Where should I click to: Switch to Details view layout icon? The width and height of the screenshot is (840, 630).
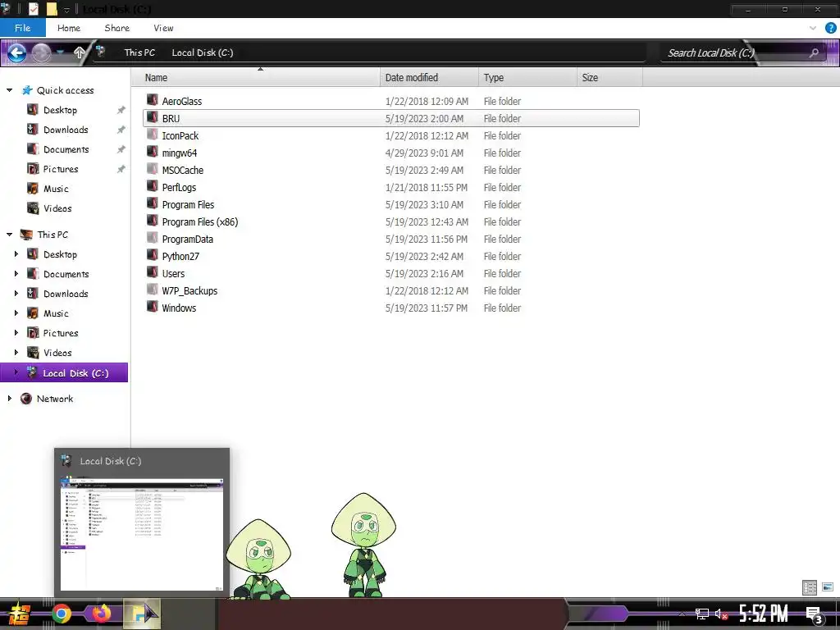point(810,587)
